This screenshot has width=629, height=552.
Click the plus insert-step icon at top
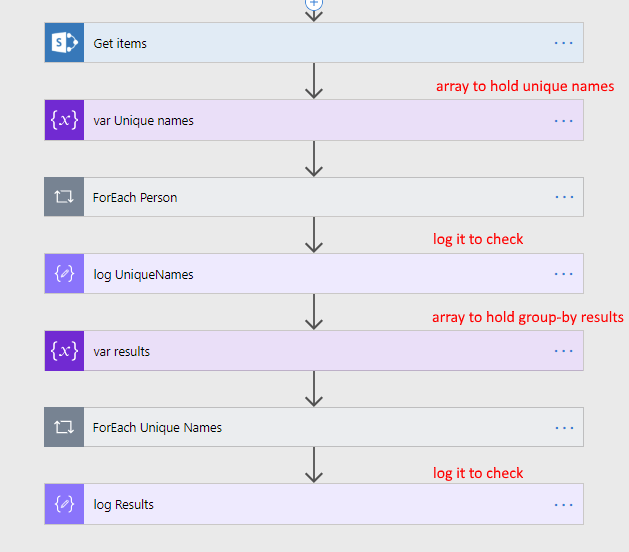tap(314, 3)
